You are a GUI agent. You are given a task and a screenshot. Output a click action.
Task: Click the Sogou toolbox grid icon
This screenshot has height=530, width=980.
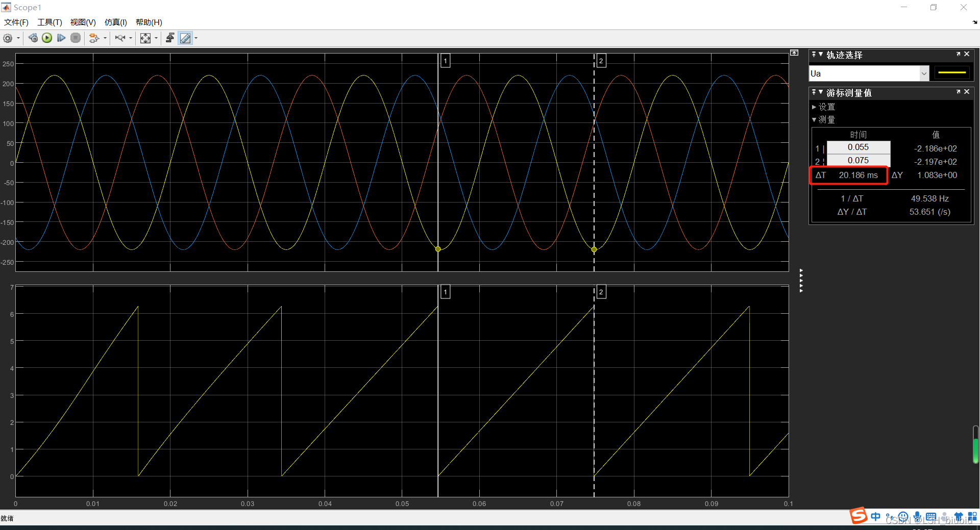coord(972,517)
